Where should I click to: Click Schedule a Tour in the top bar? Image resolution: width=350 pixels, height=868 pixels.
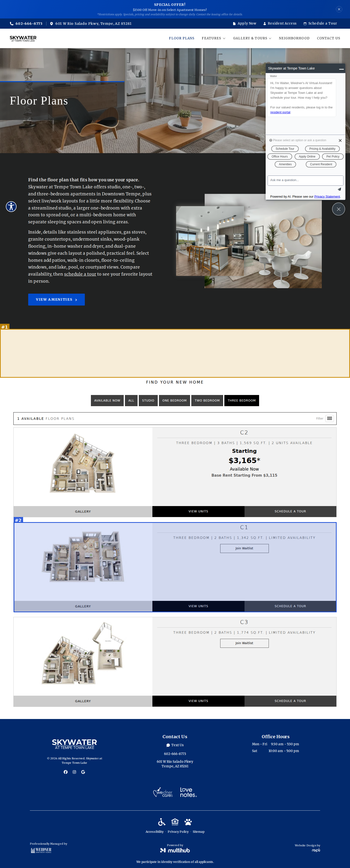click(320, 24)
